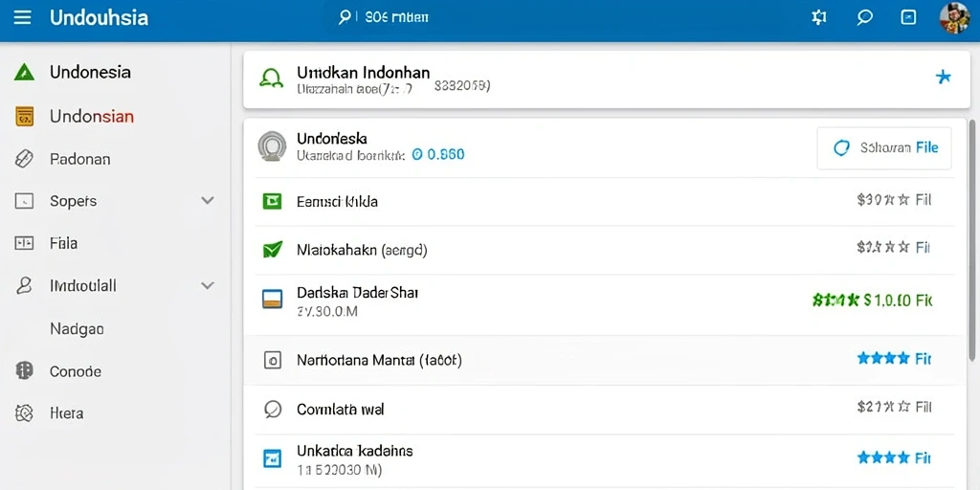980x490 pixels.
Task: Open the Umdkan Indonhan title
Action: (363, 72)
